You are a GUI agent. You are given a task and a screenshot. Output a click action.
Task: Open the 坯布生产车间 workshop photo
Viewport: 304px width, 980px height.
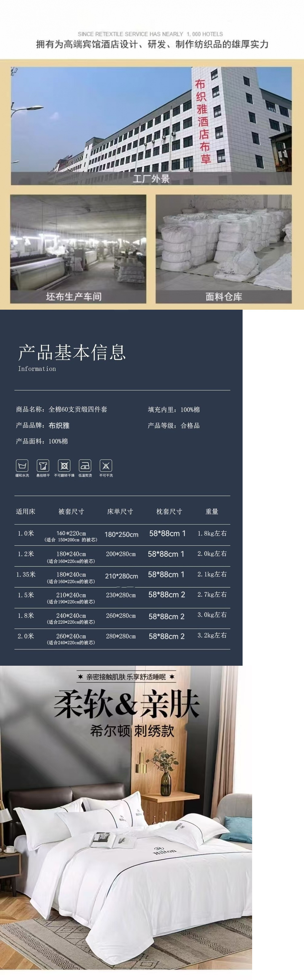click(78, 249)
